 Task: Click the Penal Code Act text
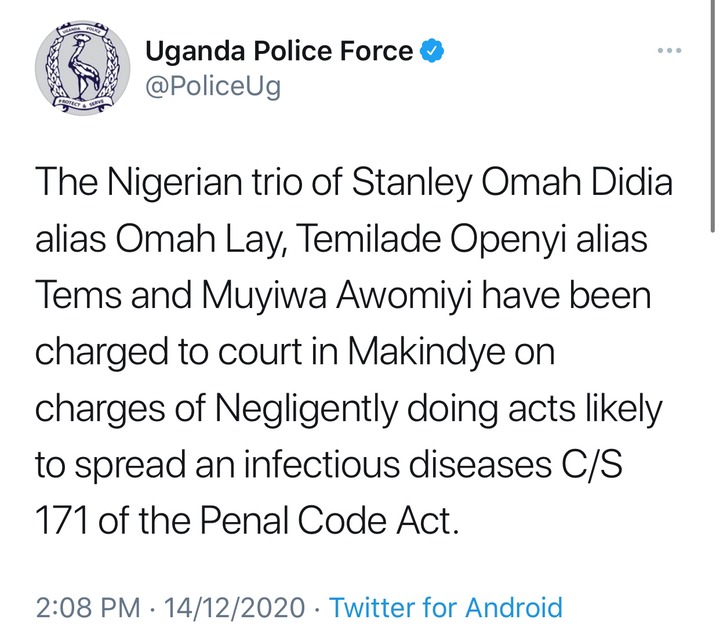329,521
